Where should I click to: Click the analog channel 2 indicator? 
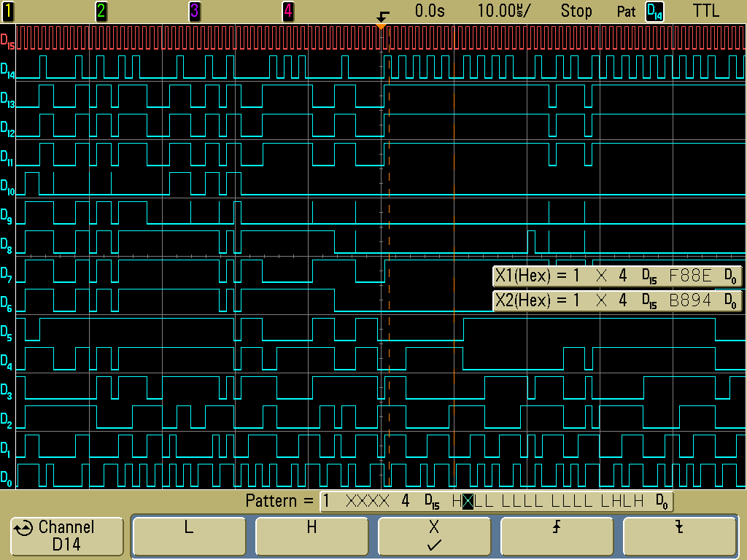click(101, 11)
